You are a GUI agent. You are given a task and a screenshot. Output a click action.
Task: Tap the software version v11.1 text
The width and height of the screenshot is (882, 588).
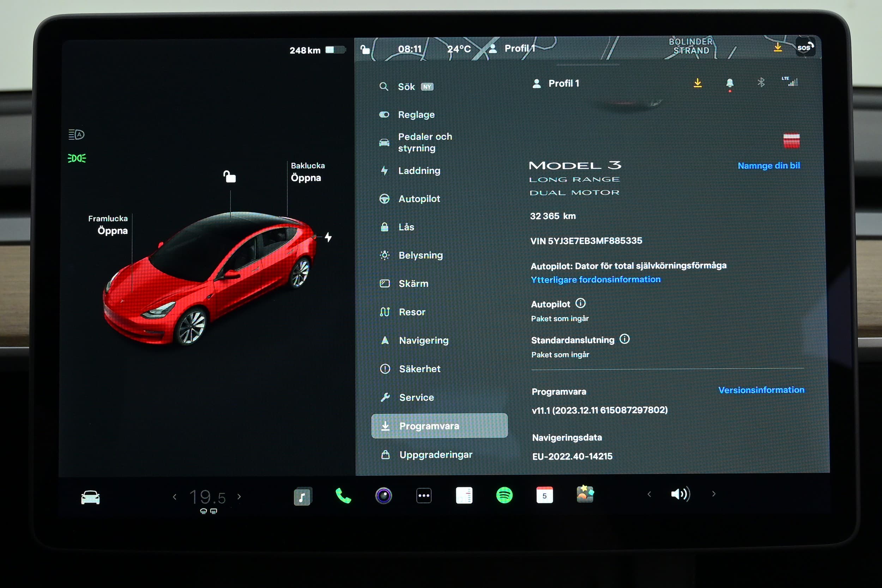pyautogui.click(x=600, y=410)
